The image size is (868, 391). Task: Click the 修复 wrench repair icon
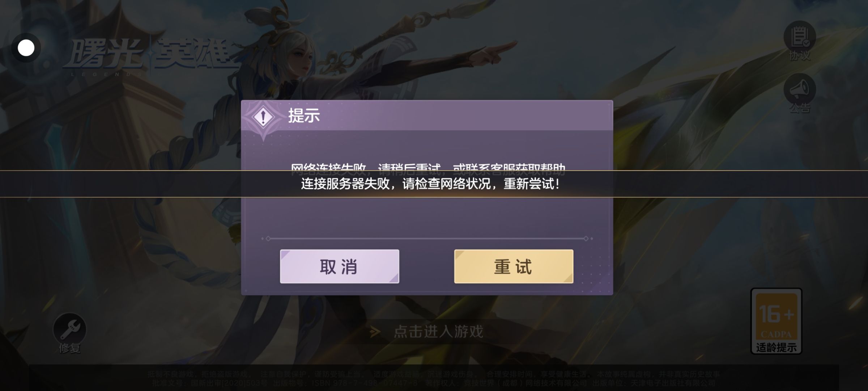pyautogui.click(x=69, y=329)
